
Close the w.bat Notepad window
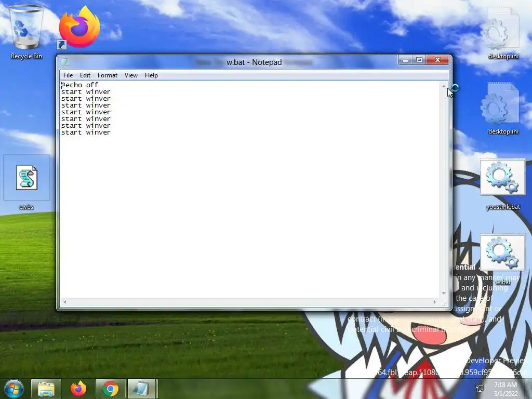tap(437, 60)
